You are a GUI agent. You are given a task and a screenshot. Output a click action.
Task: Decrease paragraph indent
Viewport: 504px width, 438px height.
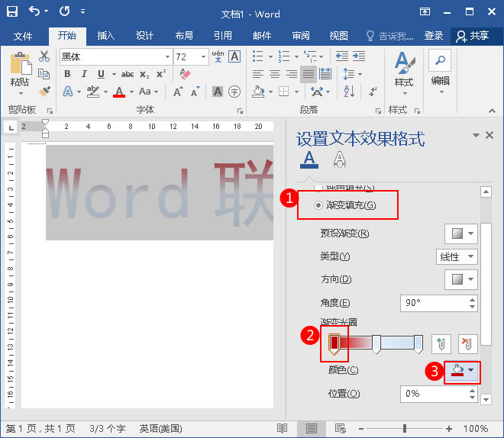click(342, 56)
